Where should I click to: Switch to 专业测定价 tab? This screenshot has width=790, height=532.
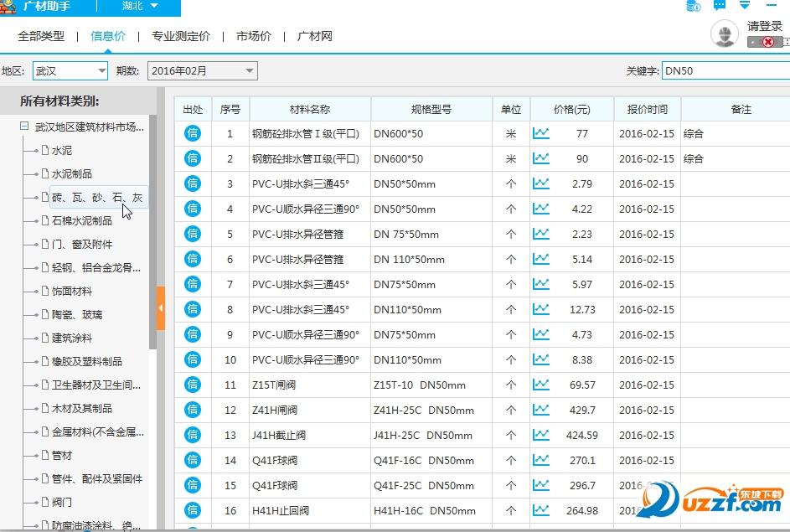181,36
